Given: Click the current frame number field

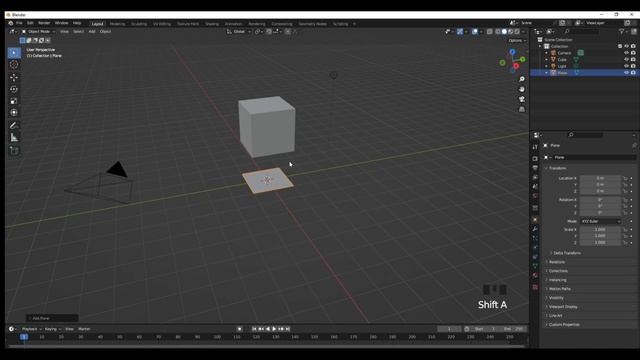Looking at the screenshot, I should (449, 329).
